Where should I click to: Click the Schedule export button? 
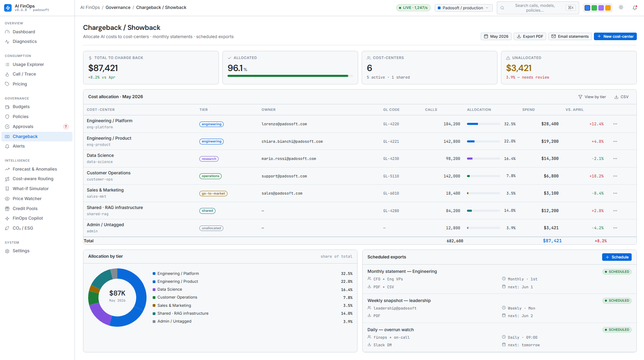click(x=617, y=257)
